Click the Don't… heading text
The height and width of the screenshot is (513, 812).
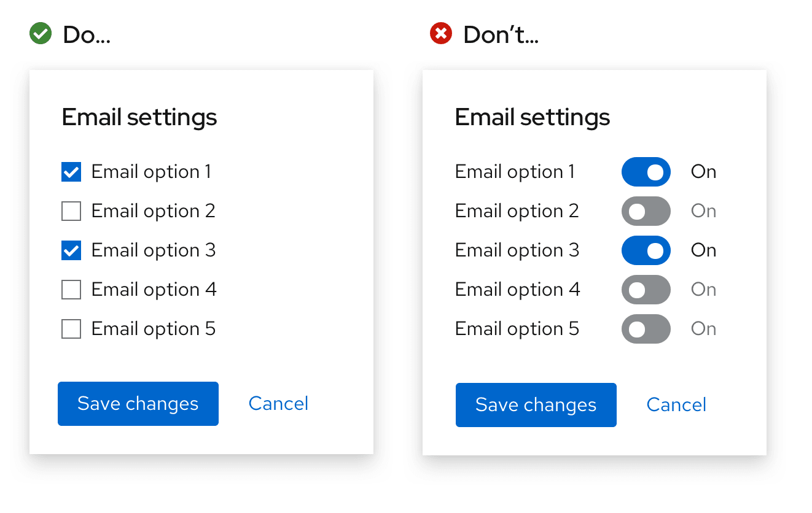point(501,35)
